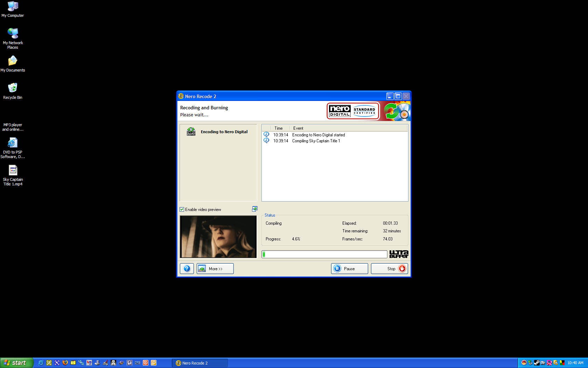Click the red flame tray icon

[524, 363]
